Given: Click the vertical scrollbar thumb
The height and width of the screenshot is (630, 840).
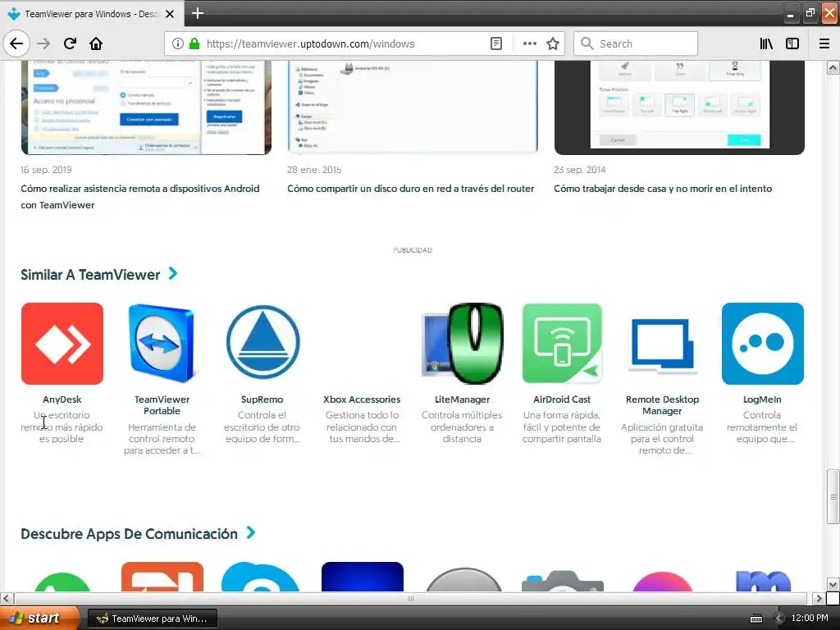Looking at the screenshot, I should pos(833,496).
